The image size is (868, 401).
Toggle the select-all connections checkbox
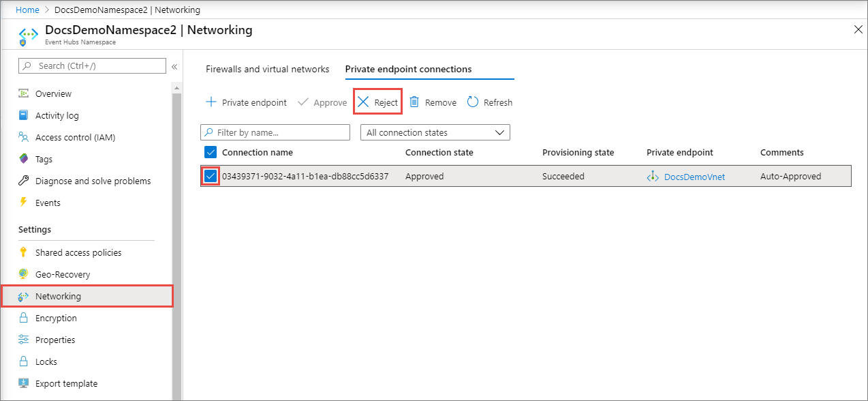tap(211, 152)
